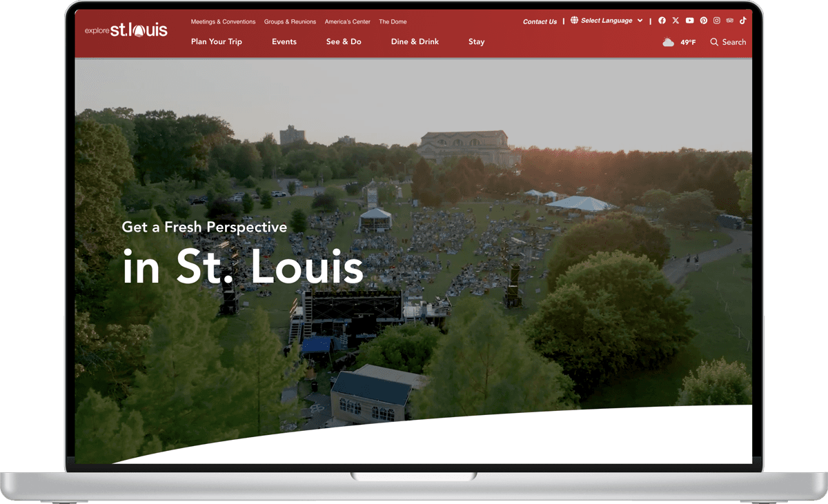
Task: Open the YouTube channel icon
Action: click(x=690, y=21)
